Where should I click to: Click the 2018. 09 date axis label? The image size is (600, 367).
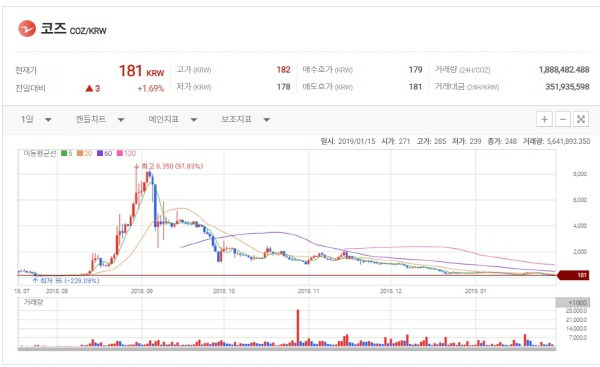[142, 291]
